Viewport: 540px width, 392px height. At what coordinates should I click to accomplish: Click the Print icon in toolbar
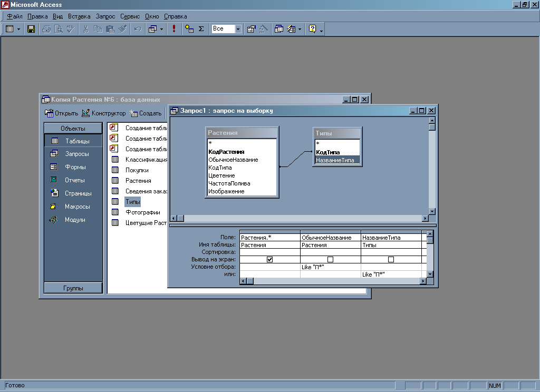pos(46,29)
